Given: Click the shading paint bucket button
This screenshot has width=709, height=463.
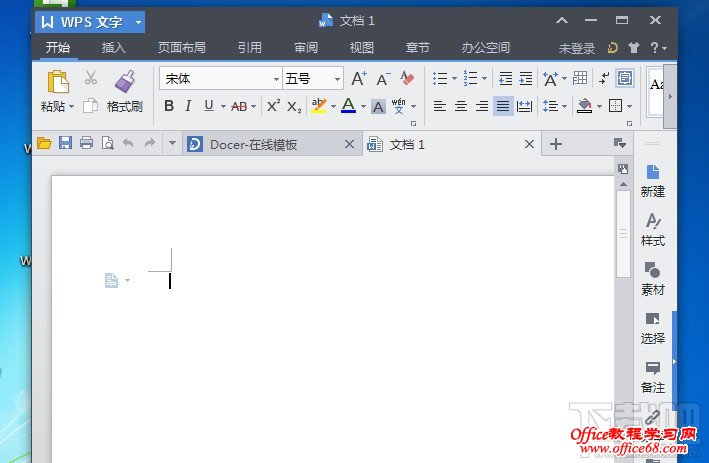Looking at the screenshot, I should coord(585,106).
